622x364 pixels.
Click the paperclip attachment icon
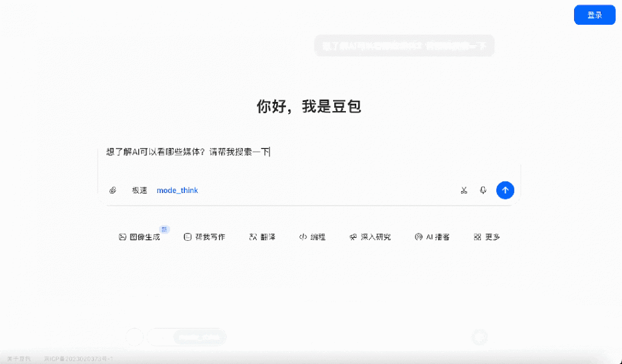(x=113, y=190)
